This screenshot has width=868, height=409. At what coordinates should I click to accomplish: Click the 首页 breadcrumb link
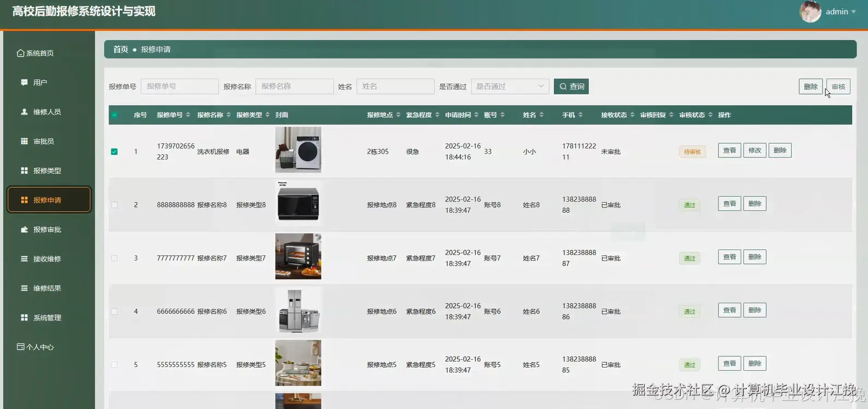pos(121,49)
